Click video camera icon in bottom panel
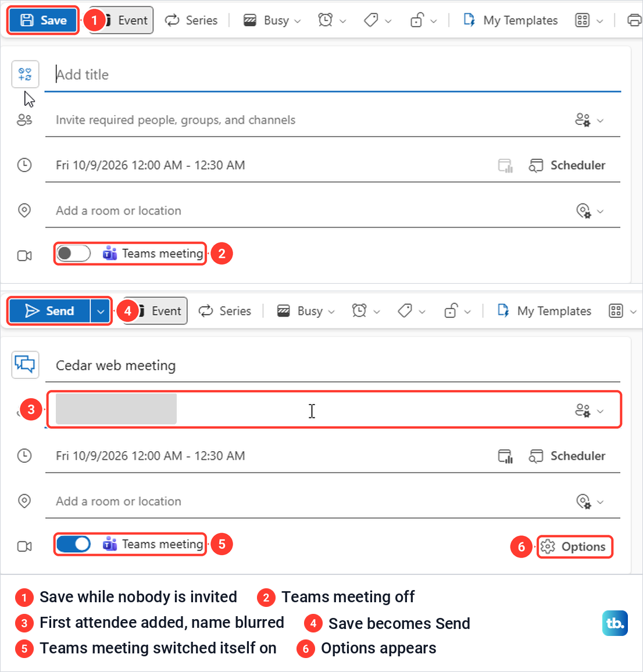Viewport: 643px width, 672px height. click(x=24, y=546)
